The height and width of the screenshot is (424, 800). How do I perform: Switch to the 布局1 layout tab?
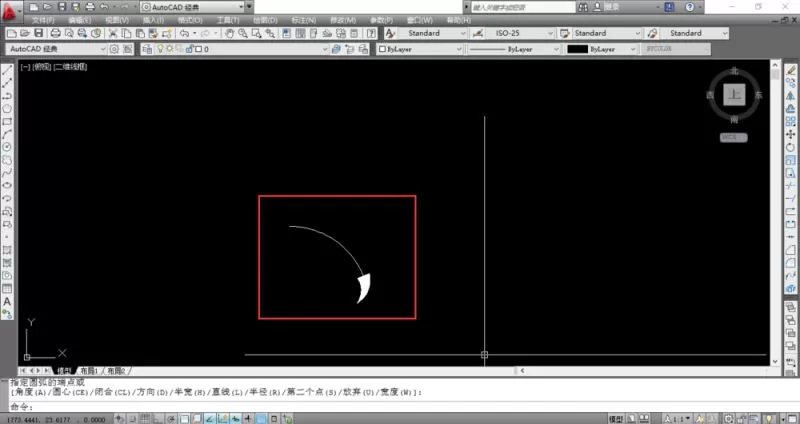pos(88,370)
